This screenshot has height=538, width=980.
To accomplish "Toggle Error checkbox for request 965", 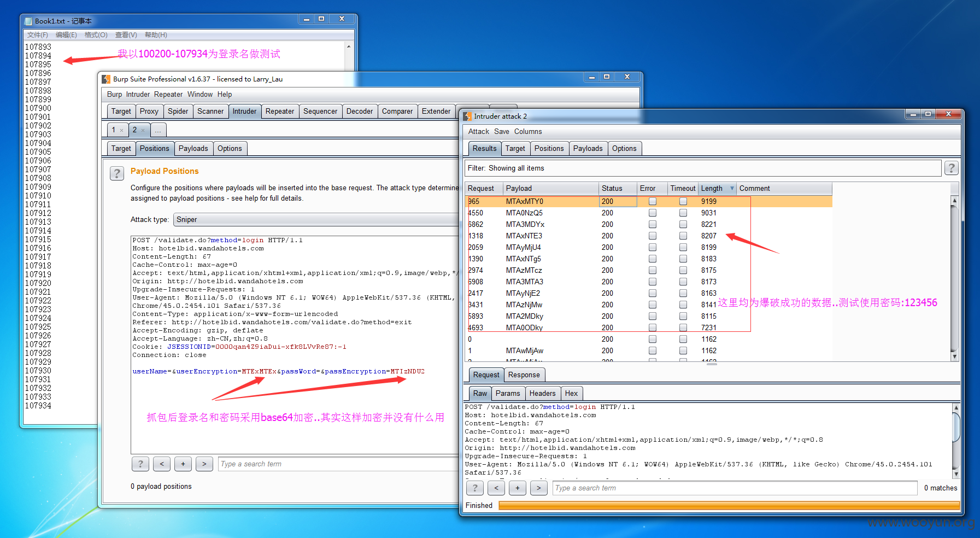I will [x=653, y=201].
